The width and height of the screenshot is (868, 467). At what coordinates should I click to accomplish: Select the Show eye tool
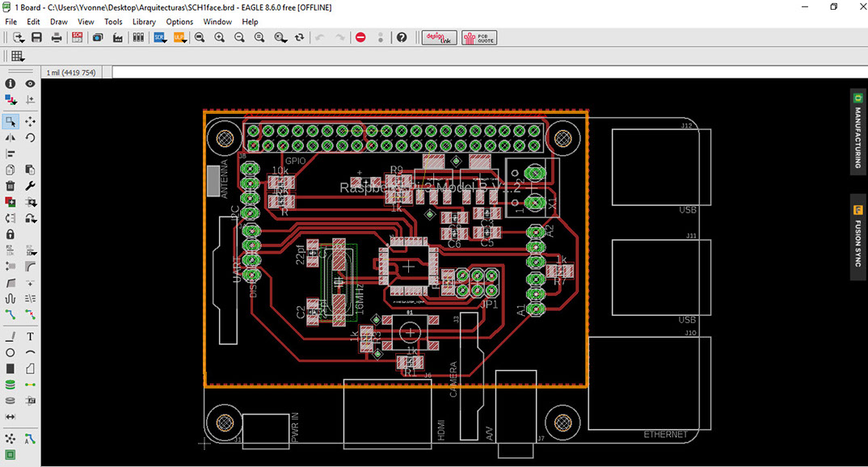(31, 83)
